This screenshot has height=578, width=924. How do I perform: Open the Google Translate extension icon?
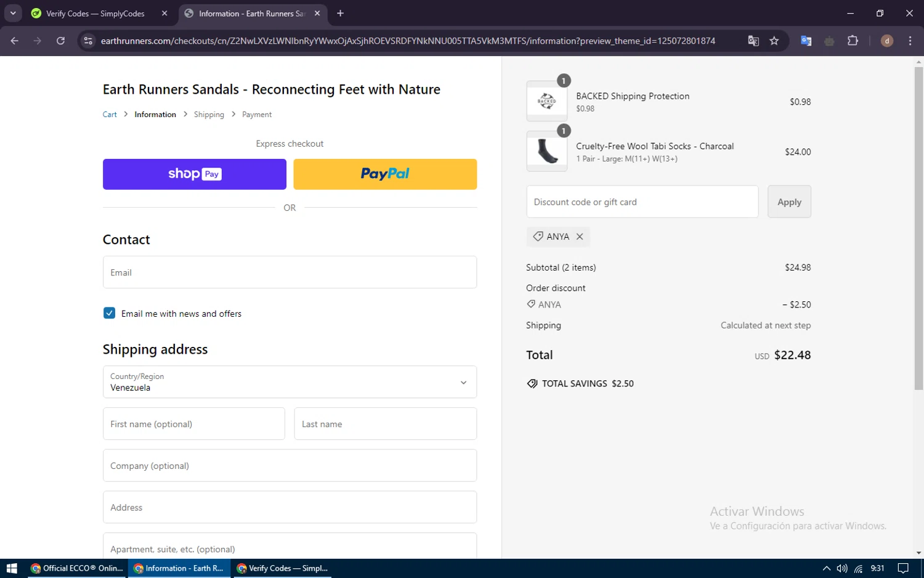tap(806, 41)
